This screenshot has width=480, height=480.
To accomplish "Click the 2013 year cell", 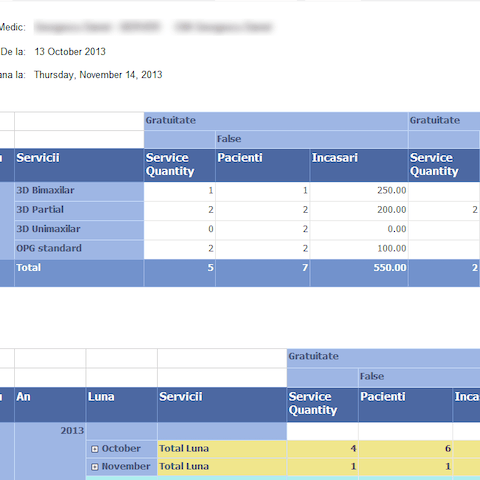I will click(72, 431).
